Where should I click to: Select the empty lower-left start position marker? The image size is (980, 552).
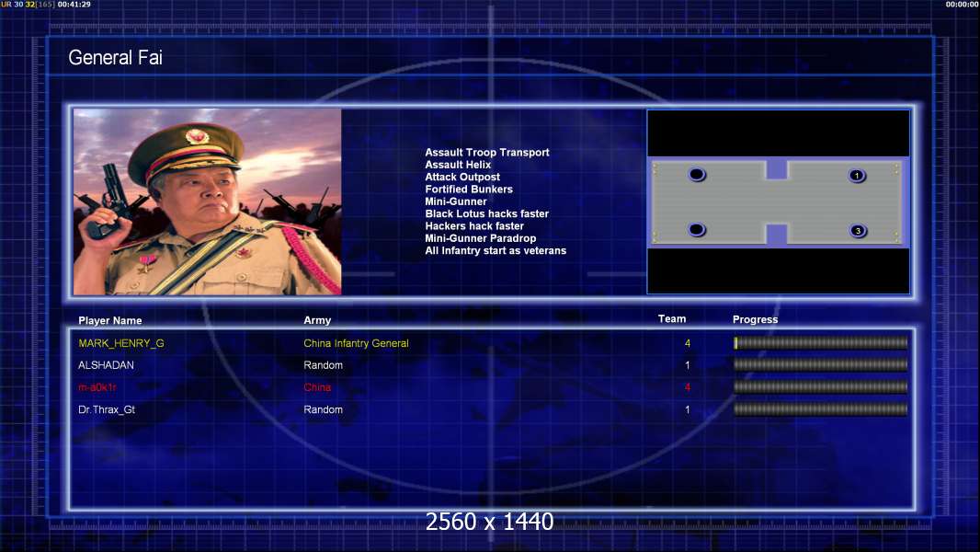697,230
